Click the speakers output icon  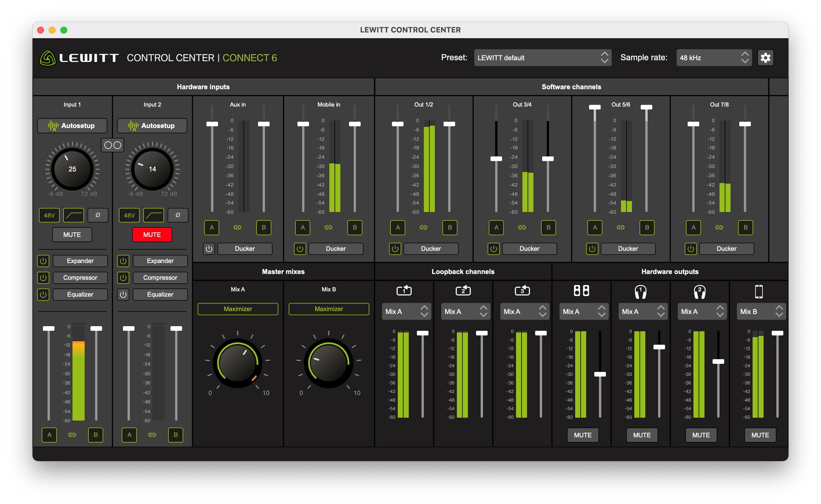(581, 290)
